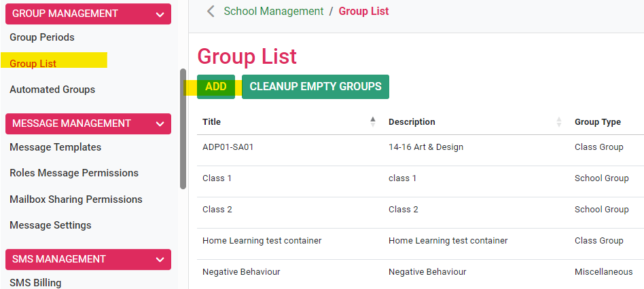Navigate to School Management breadcrumb link
The width and height of the screenshot is (644, 289).
[x=274, y=12]
